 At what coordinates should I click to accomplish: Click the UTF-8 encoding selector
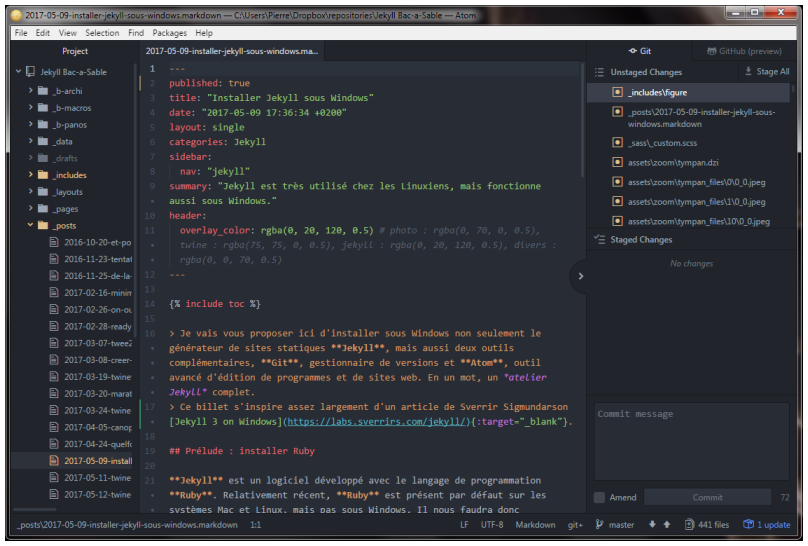492,524
